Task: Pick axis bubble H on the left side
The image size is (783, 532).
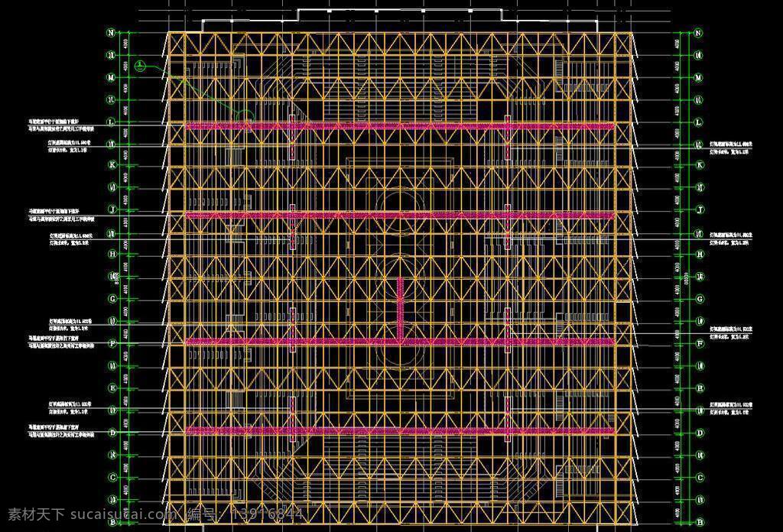Action: [112, 254]
